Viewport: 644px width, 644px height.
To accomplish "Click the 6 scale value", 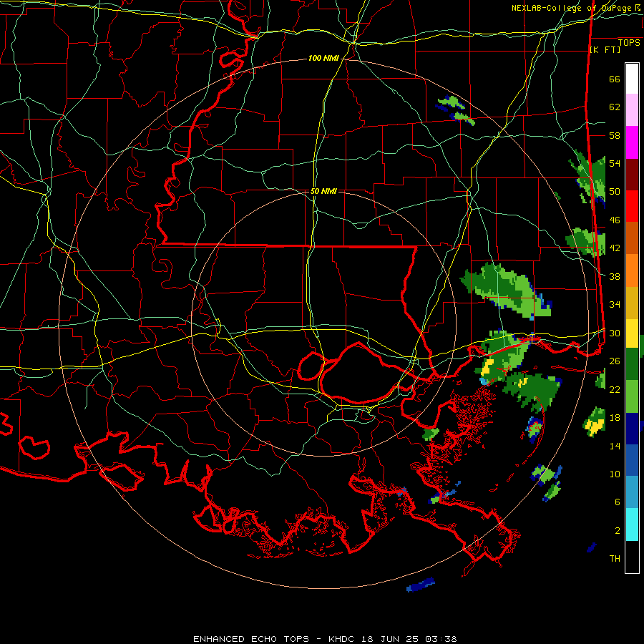I will tap(618, 502).
